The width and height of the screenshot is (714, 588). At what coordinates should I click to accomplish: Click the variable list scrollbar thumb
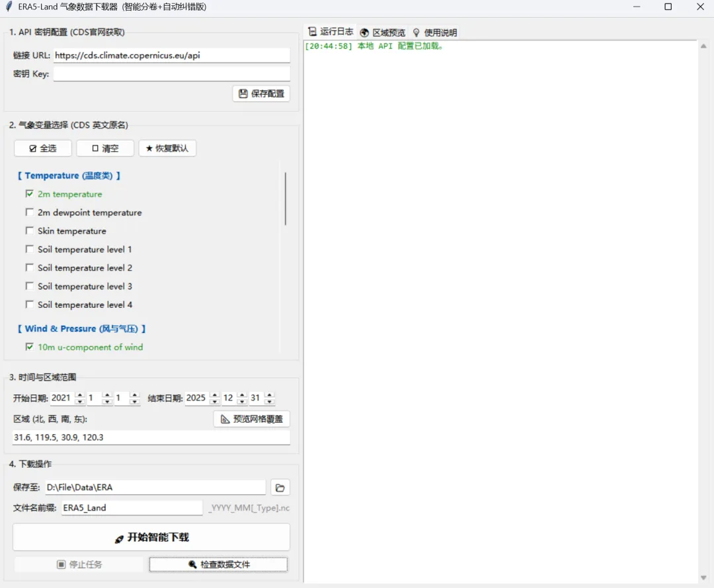[x=286, y=198]
